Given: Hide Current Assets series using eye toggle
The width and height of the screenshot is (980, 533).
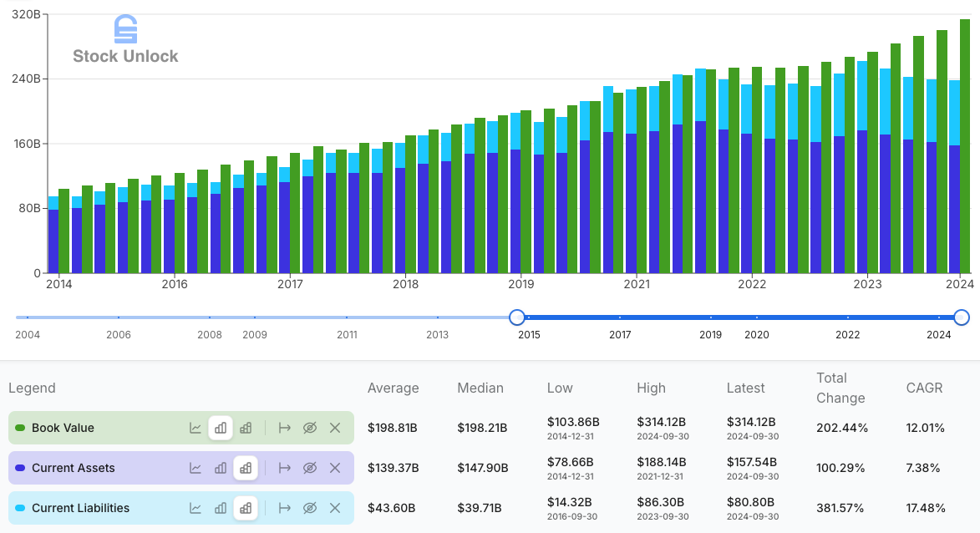Looking at the screenshot, I should point(310,468).
